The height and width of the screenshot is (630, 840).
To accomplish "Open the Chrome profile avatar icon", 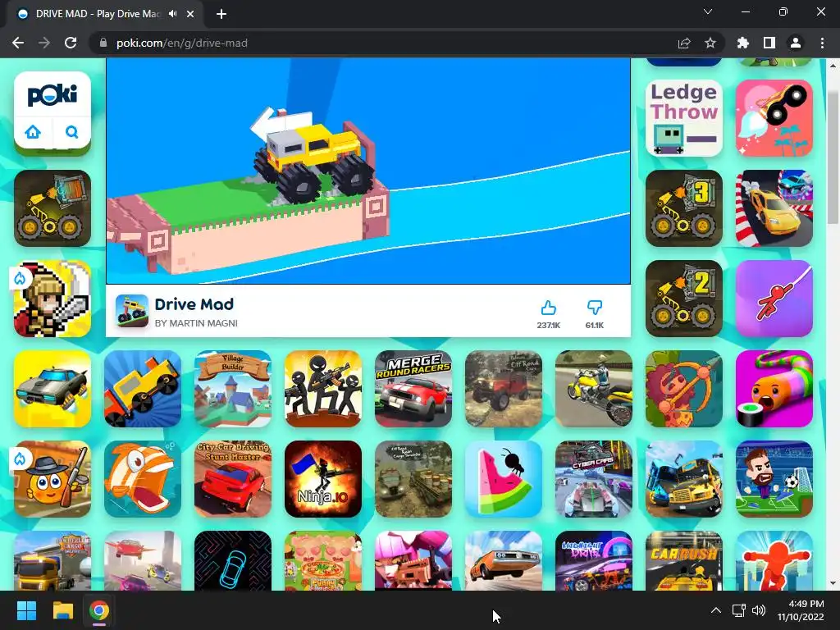I will [796, 43].
